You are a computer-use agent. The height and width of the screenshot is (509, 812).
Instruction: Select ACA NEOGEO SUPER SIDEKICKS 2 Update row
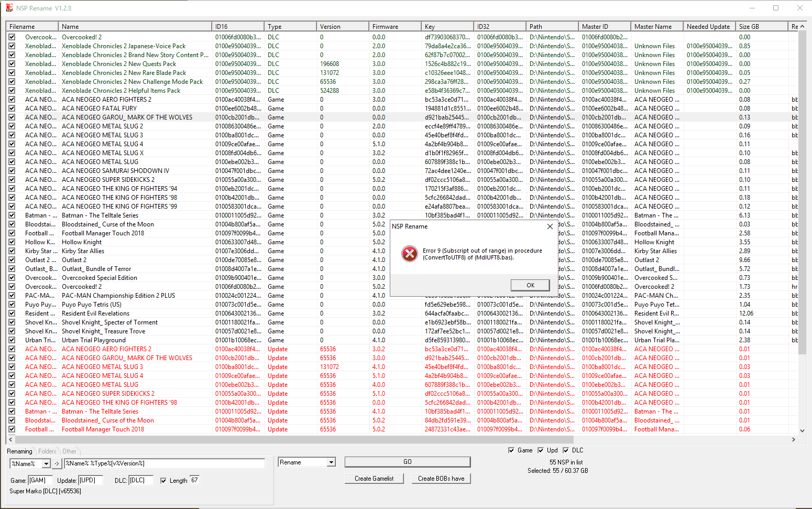tap(402, 394)
